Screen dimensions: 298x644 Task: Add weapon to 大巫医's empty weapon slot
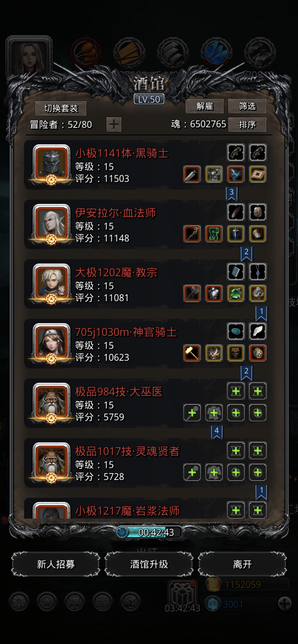pos(192,413)
